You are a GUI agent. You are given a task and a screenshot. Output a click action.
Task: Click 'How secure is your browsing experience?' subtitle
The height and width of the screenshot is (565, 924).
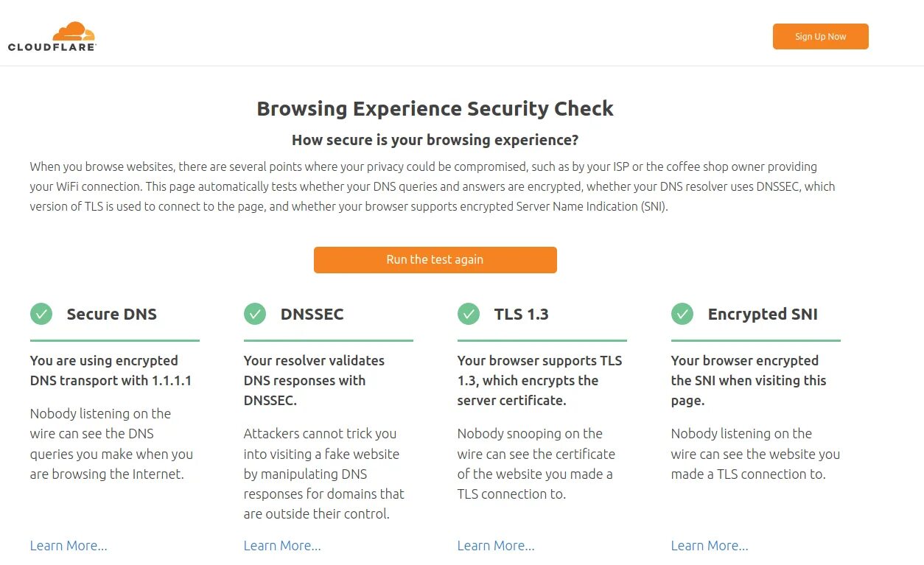point(435,140)
